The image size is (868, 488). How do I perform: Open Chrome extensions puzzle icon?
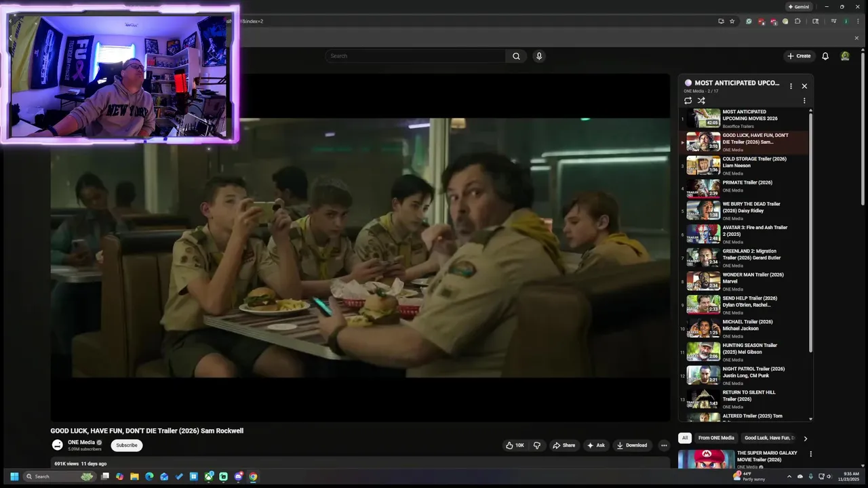pyautogui.click(x=797, y=21)
